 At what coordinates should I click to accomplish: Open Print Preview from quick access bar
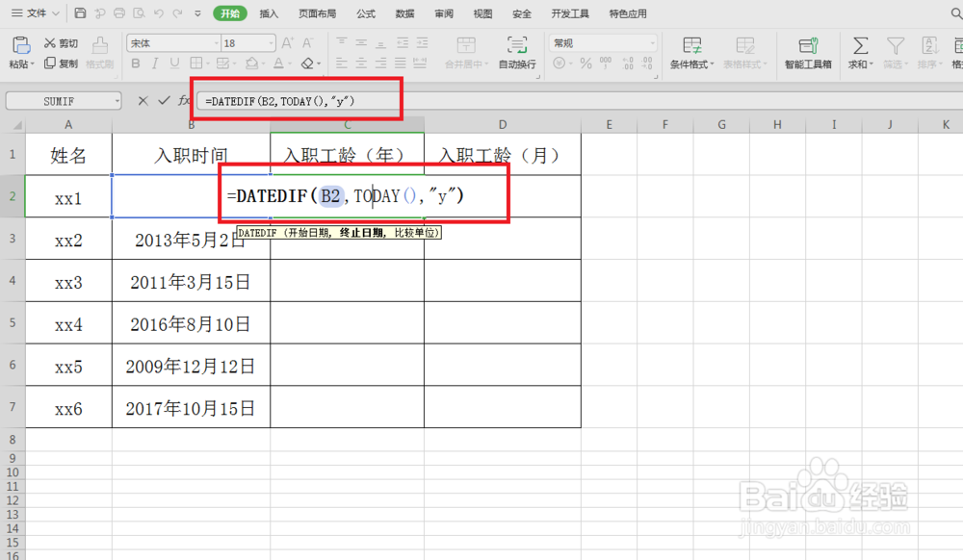[x=139, y=13]
